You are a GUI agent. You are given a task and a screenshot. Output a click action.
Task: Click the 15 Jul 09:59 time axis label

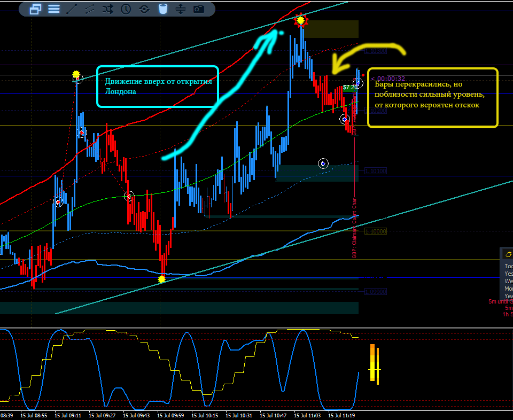tap(170, 416)
